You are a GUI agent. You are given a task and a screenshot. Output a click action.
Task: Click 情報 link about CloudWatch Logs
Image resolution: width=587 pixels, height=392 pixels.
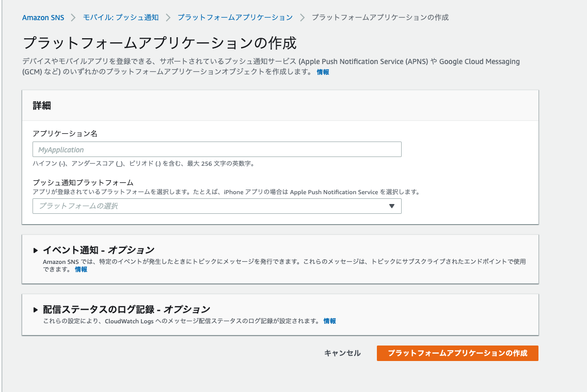(330, 321)
